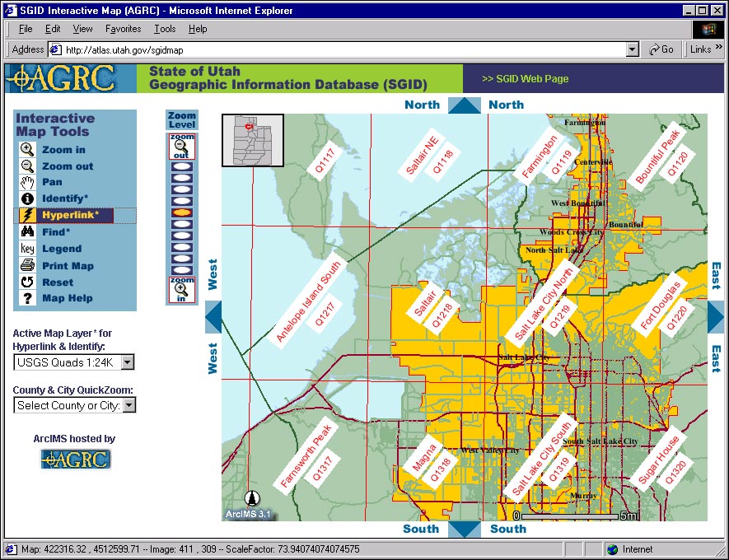The height and width of the screenshot is (560, 729).
Task: Click the Windows flag throbber icon
Action: (x=708, y=30)
